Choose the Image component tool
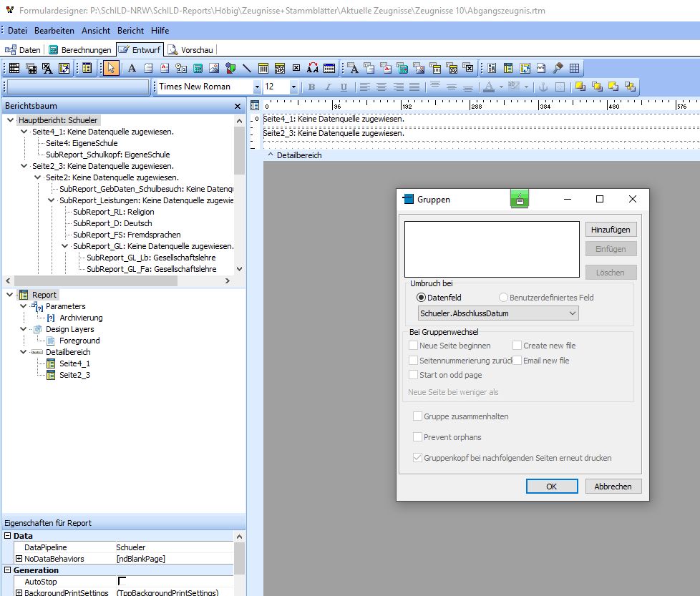The image size is (700, 596). pos(214,68)
